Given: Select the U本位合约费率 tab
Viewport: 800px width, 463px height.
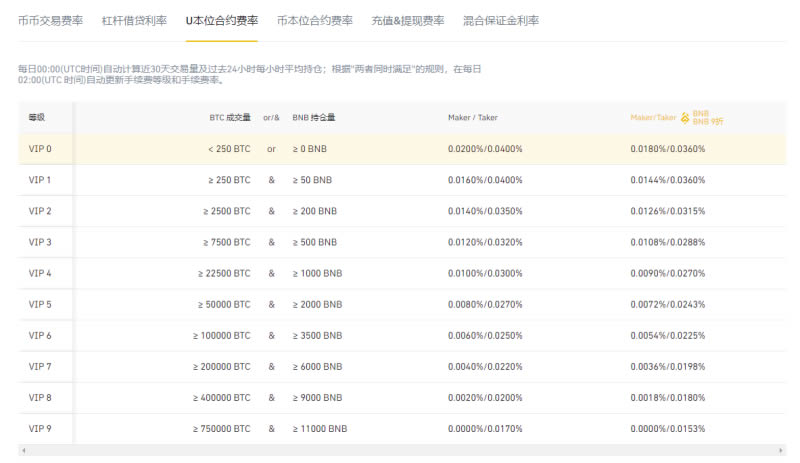Looking at the screenshot, I should tap(222, 20).
